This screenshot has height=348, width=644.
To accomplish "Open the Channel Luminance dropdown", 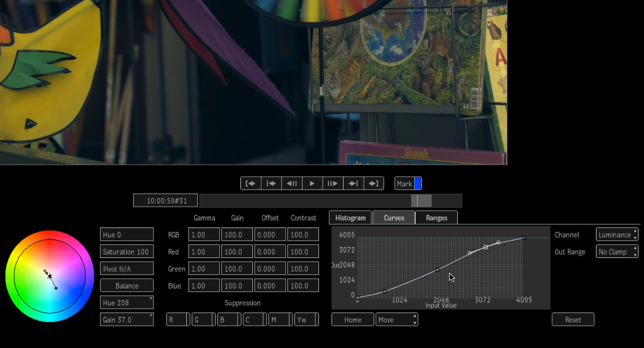I will click(617, 235).
